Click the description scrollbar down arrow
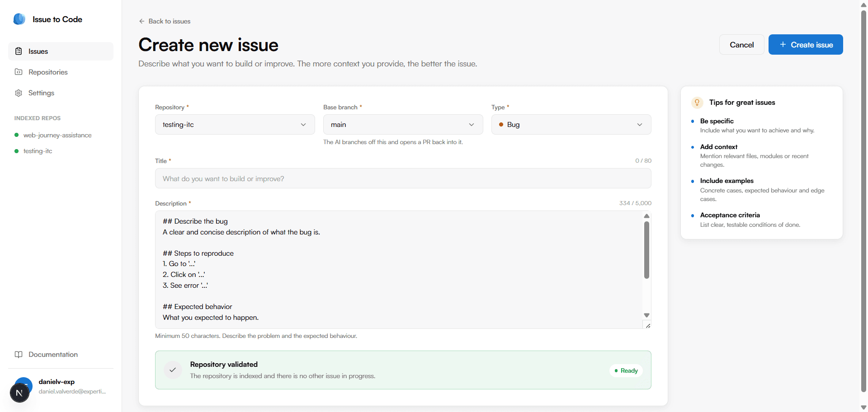This screenshot has height=412, width=868. [x=646, y=315]
